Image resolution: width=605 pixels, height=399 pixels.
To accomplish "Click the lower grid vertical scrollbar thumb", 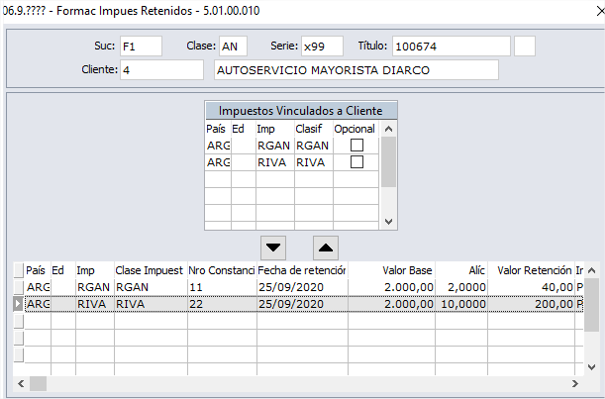I will pyautogui.click(x=591, y=305).
